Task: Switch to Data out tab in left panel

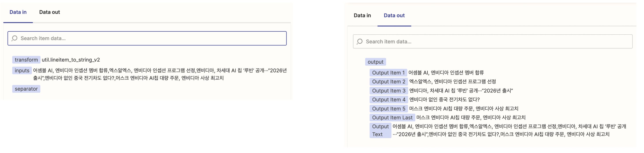Action: click(x=49, y=12)
